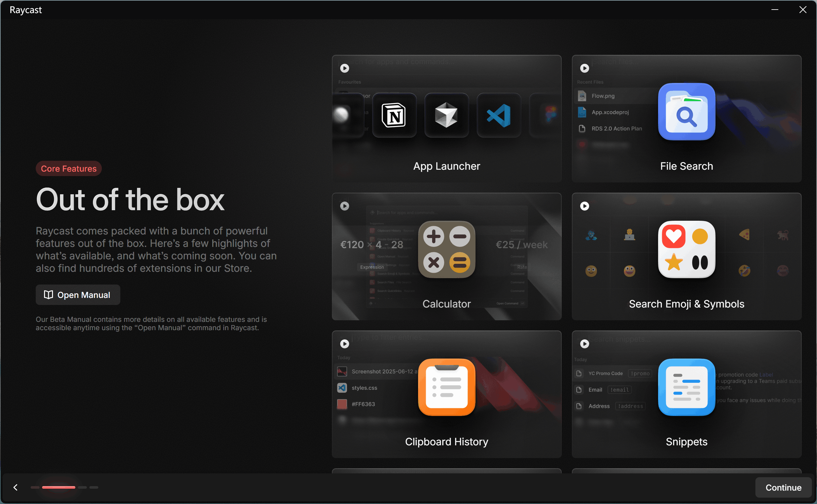Select the active red progress indicator
817x504 pixels.
[x=59, y=487]
